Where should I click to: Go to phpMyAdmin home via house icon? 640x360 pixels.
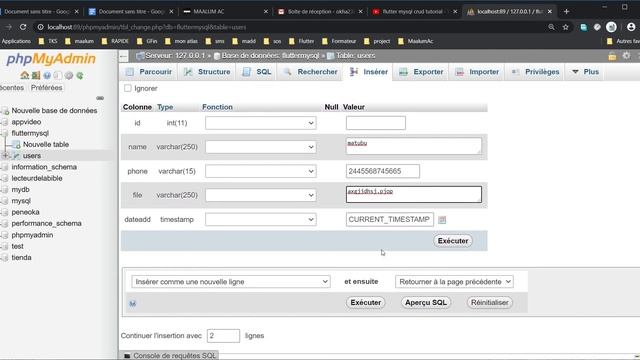click(24, 76)
